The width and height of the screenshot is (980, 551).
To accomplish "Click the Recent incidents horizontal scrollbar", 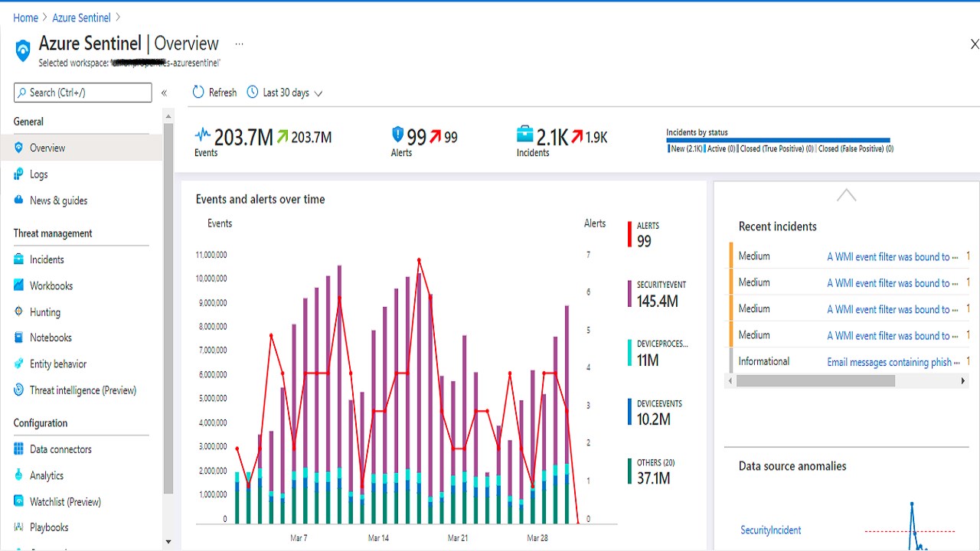I will point(814,380).
